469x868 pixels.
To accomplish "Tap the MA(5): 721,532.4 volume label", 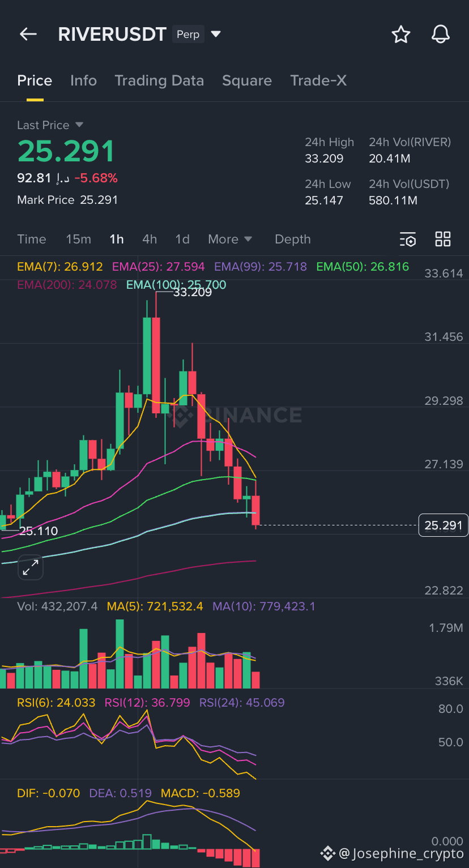I will 155,606.
